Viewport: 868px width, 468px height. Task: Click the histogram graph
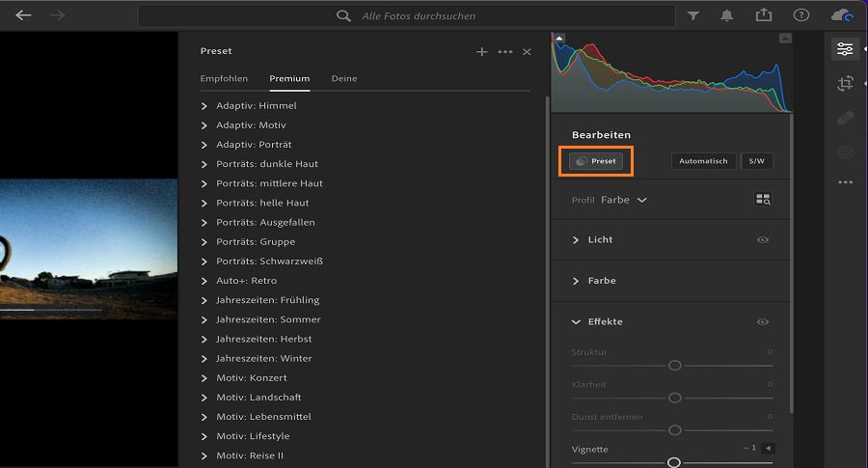[672, 72]
